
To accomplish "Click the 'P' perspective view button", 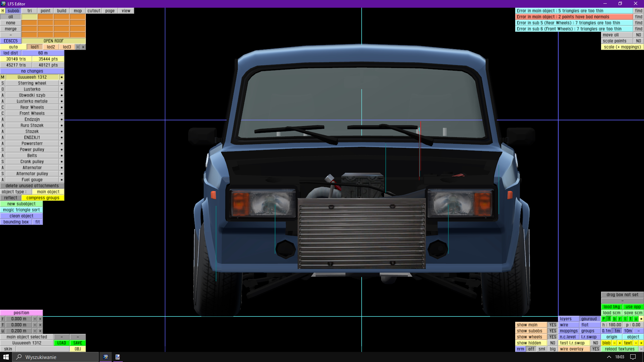I will [x=604, y=319].
